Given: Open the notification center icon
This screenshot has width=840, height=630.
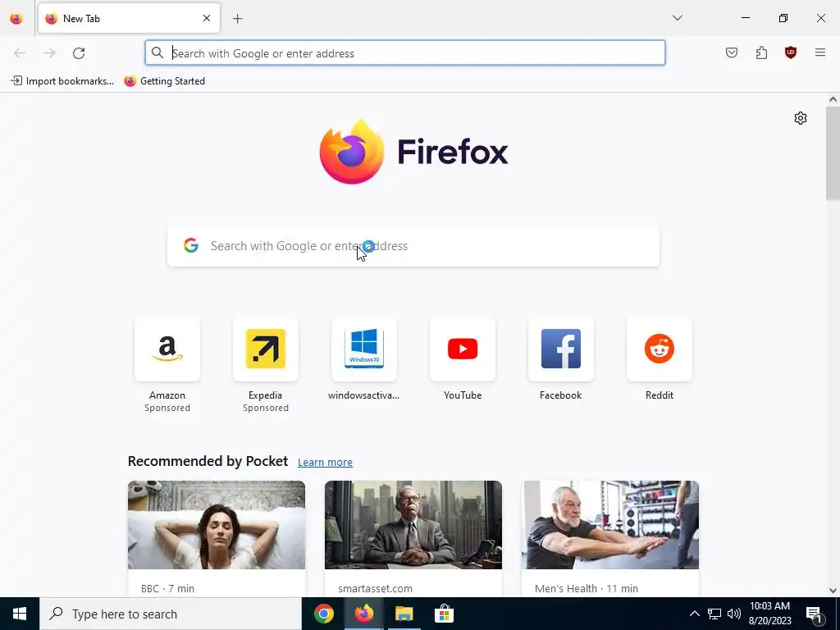Looking at the screenshot, I should click(815, 614).
